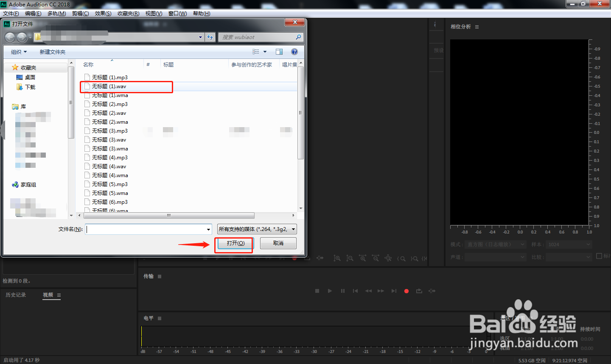Move playhead to next marker

pyautogui.click(x=394, y=291)
